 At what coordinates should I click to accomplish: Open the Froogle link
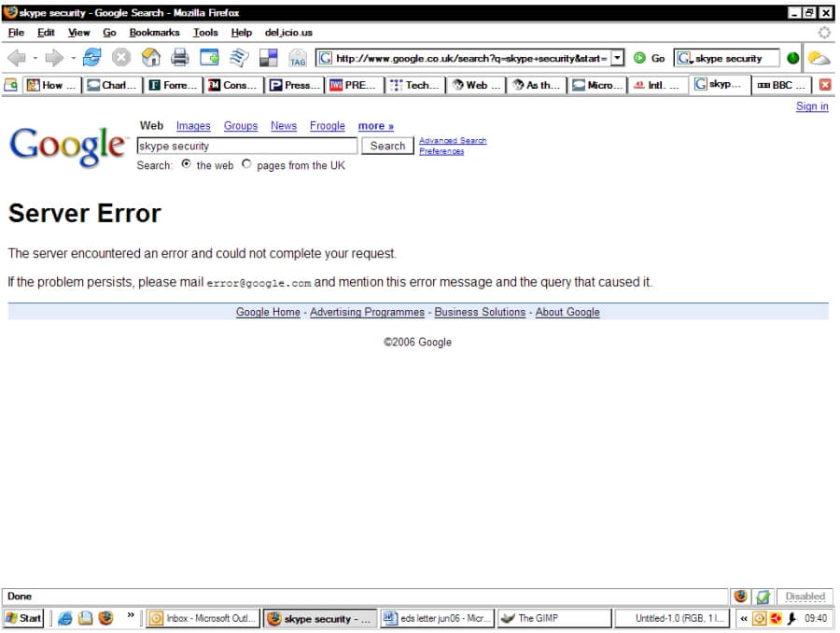point(328,126)
